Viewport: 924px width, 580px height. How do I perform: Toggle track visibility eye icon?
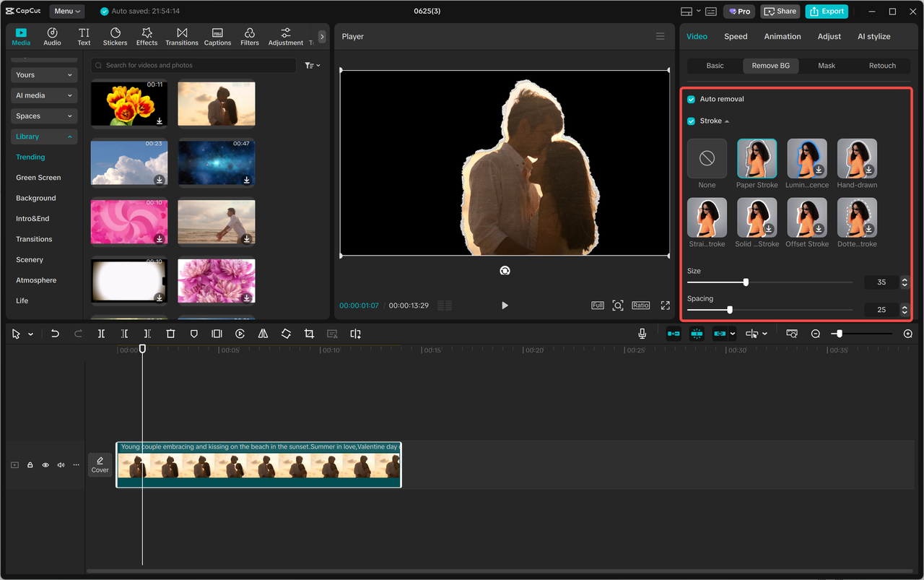click(x=45, y=465)
